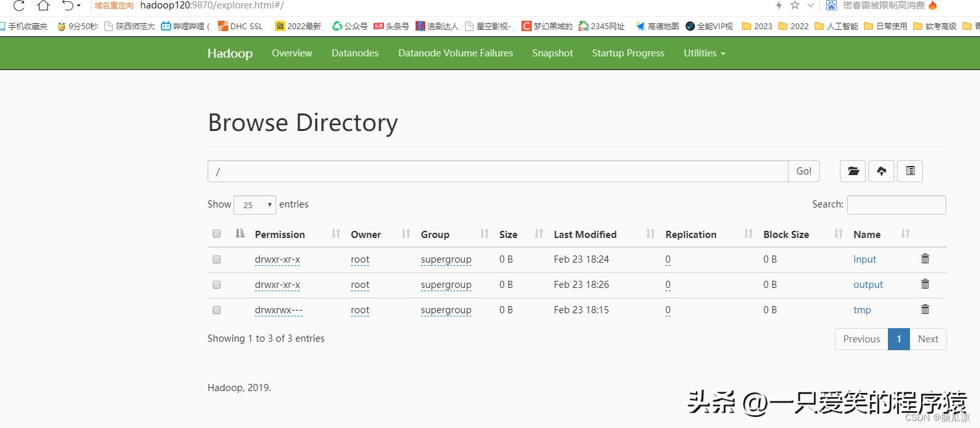
Task: Click the Go! button
Action: tap(804, 171)
